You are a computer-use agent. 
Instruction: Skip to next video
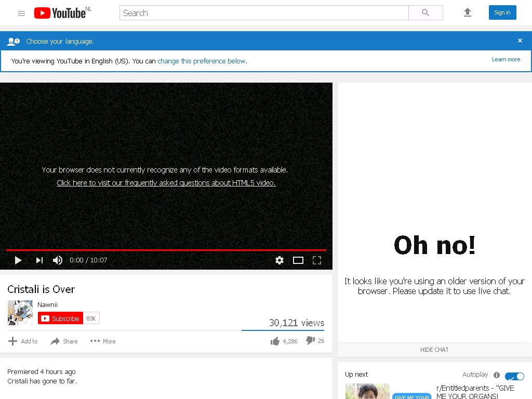tap(39, 260)
